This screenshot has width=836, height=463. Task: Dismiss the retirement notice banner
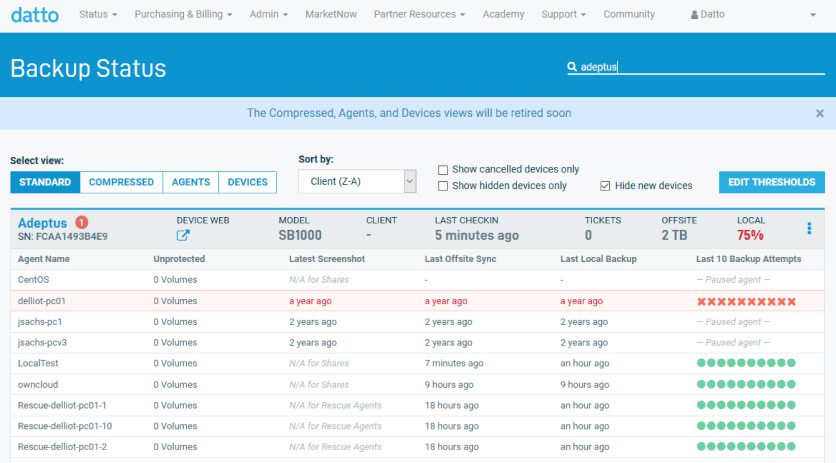[819, 113]
